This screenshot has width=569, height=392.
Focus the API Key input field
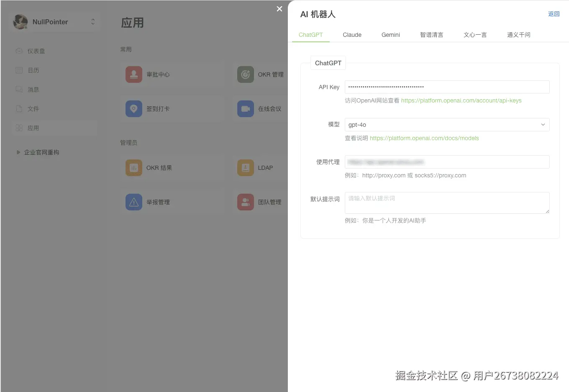447,87
